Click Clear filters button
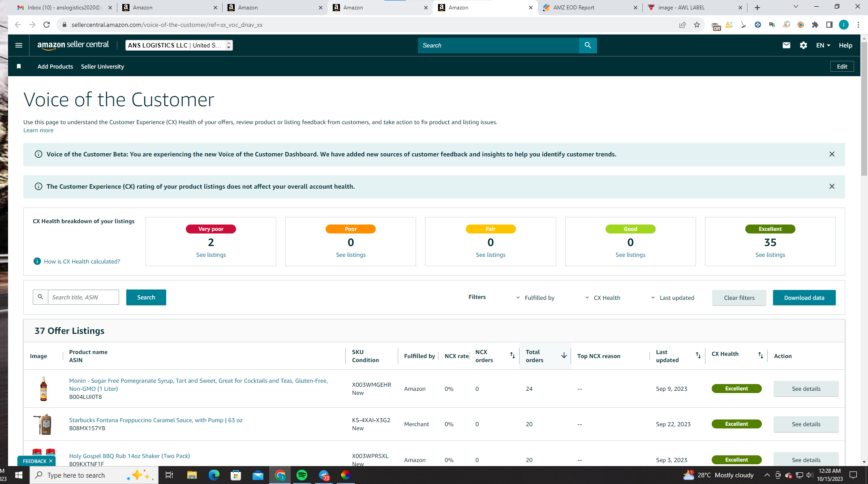This screenshot has width=868, height=484. (x=739, y=298)
